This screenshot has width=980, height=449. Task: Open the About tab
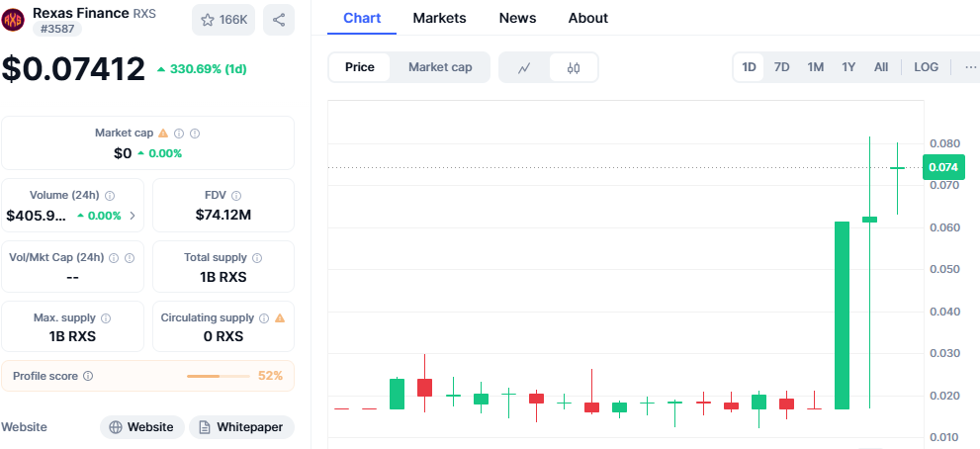588,18
